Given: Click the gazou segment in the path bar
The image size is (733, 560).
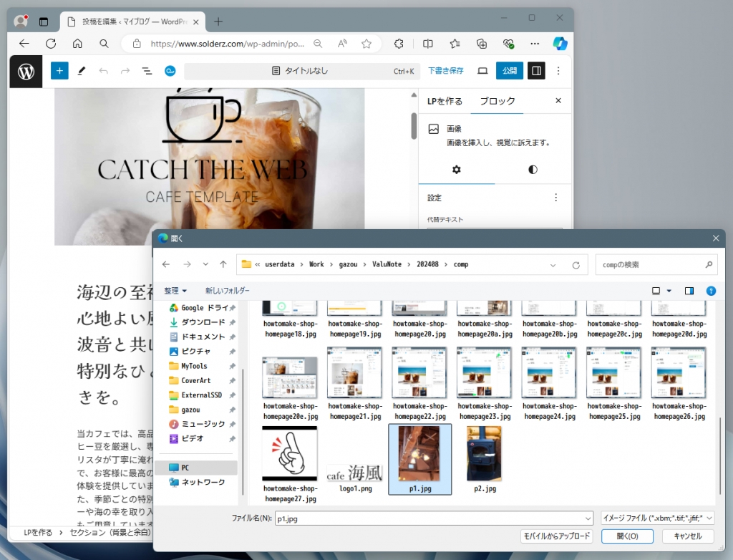Looking at the screenshot, I should (348, 264).
